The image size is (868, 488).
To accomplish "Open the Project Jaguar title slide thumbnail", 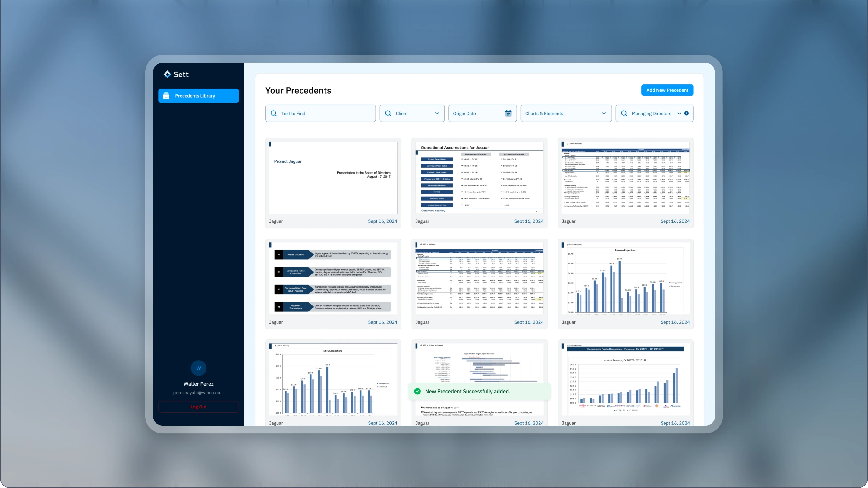I will [x=333, y=177].
